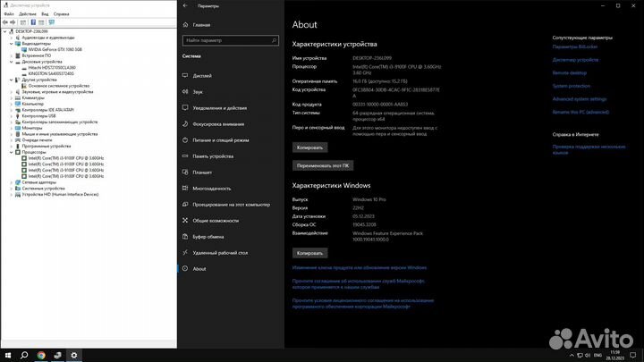The image size is (644, 362).
Task: Open the BitLocker settings link
Action: click(x=574, y=46)
